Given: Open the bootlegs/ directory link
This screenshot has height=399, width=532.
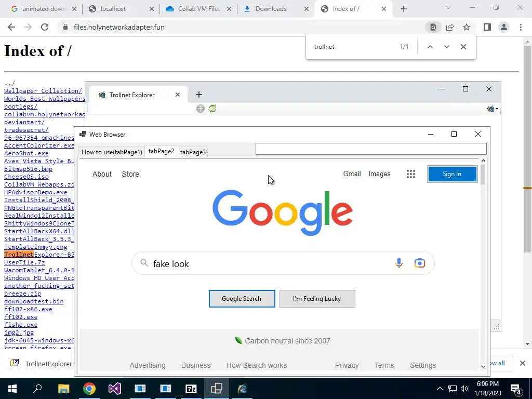Looking at the screenshot, I should (x=21, y=106).
